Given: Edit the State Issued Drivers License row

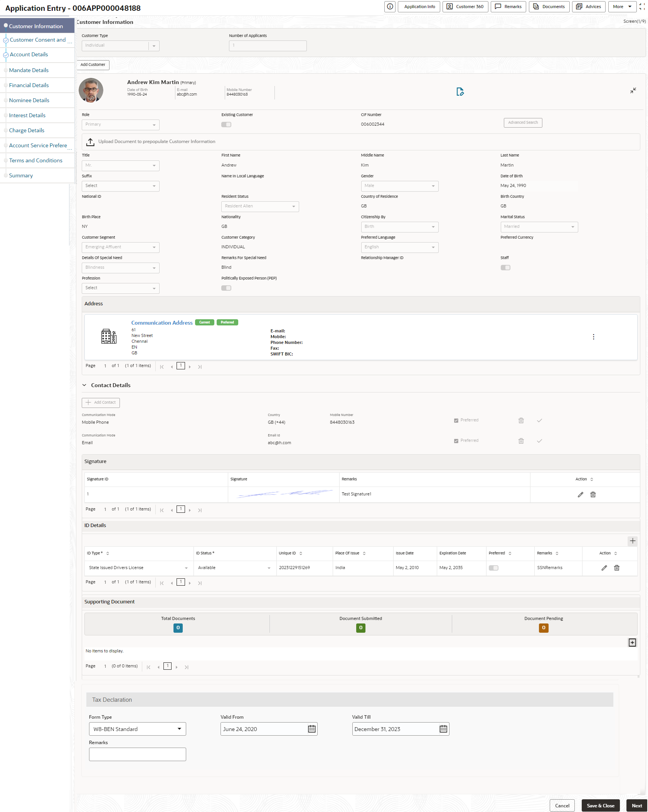Looking at the screenshot, I should coord(604,568).
